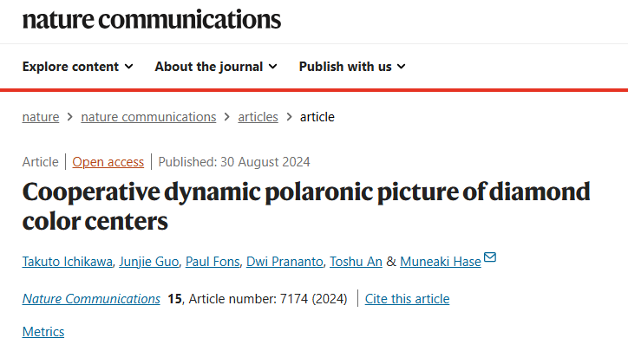Click author Toshu An

(356, 262)
